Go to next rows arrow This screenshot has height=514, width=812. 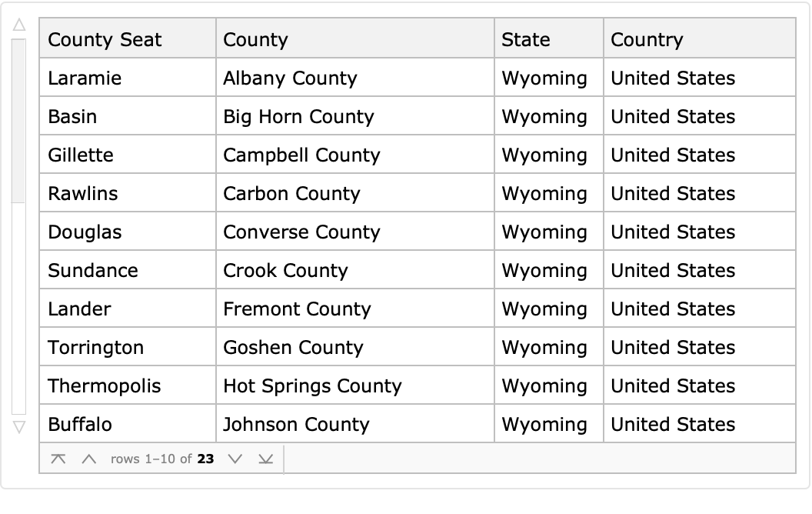[x=235, y=459]
